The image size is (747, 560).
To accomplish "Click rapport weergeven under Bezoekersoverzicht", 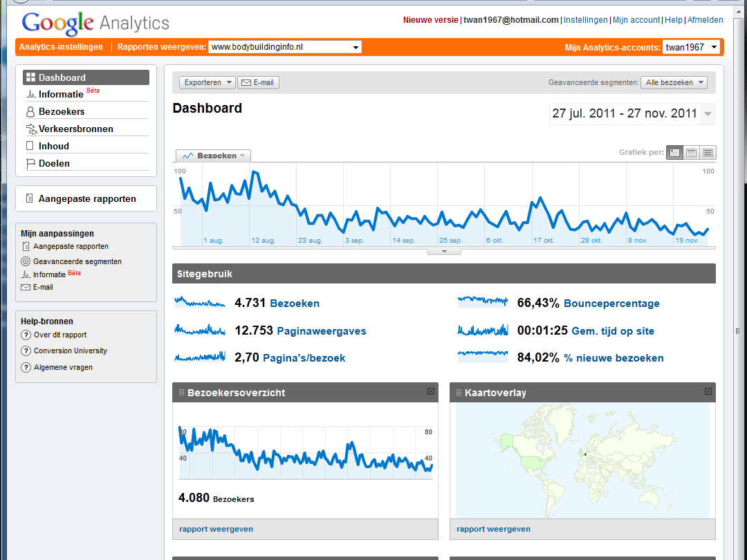I will point(216,529).
